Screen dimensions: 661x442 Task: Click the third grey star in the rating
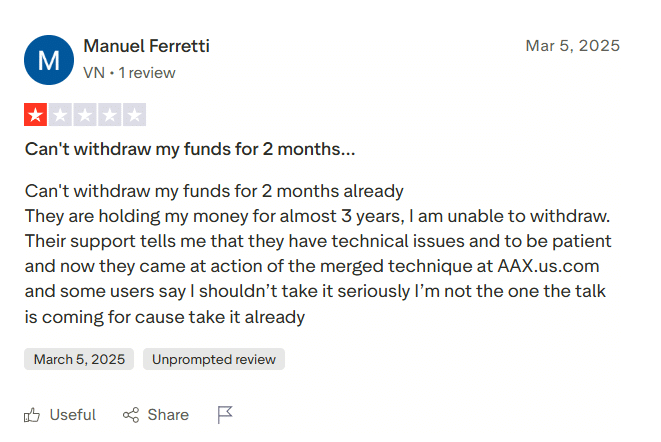pyautogui.click(x=85, y=115)
